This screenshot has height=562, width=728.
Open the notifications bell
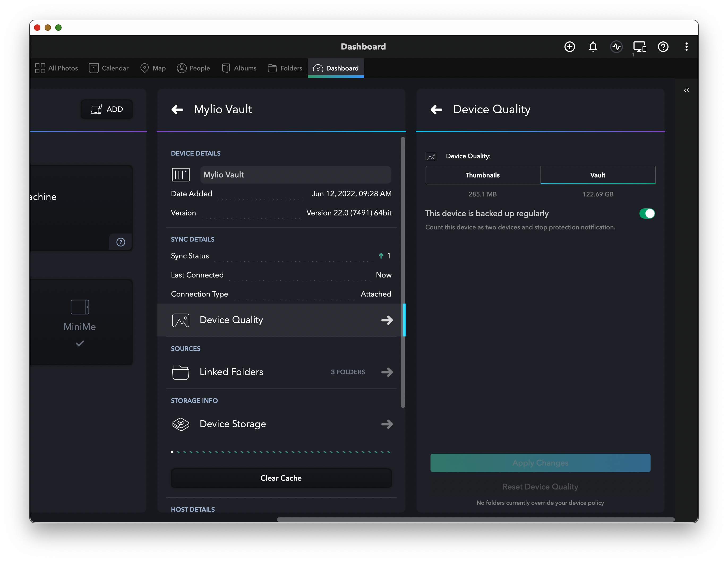point(593,47)
